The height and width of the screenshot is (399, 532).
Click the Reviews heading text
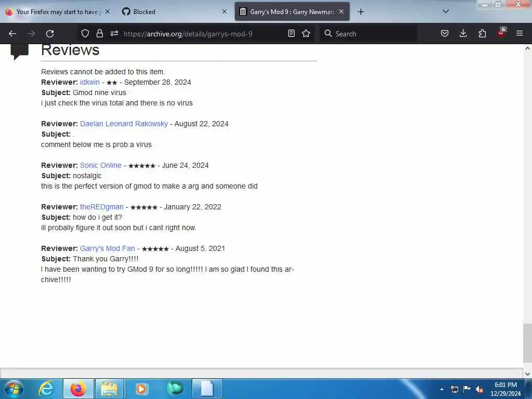tap(70, 50)
